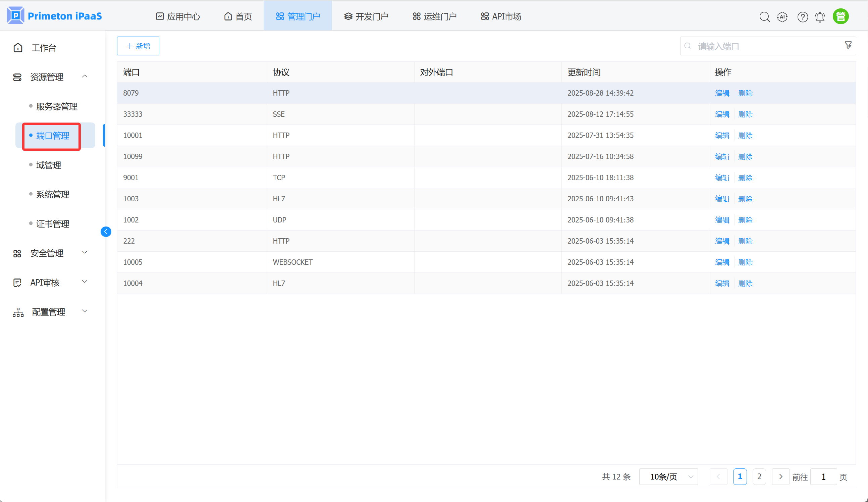Go to pagination page 2

coord(759,476)
